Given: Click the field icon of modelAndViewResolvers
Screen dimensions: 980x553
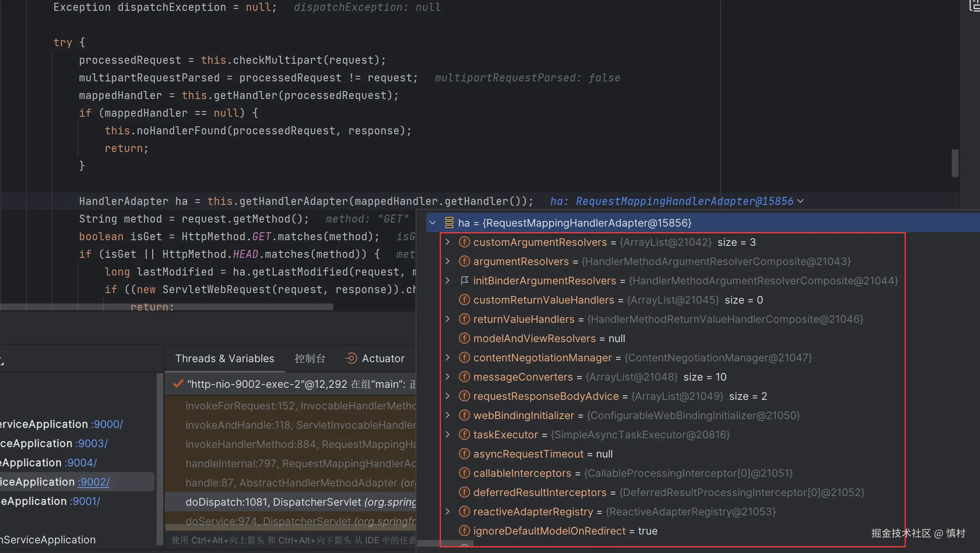Looking at the screenshot, I should pos(464,338).
